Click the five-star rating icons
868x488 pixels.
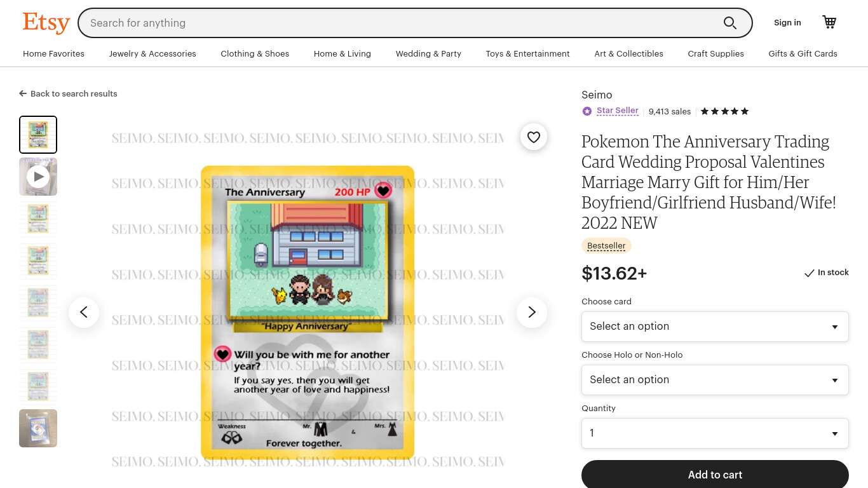point(724,111)
